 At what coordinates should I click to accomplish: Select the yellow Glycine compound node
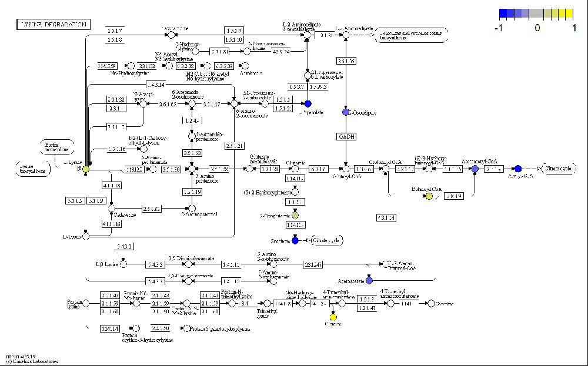(333, 318)
